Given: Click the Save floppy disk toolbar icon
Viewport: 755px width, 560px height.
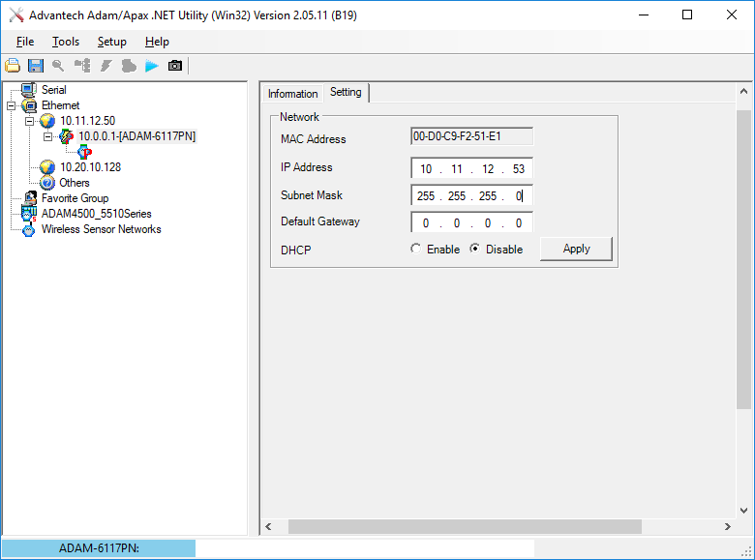Looking at the screenshot, I should tap(36, 66).
